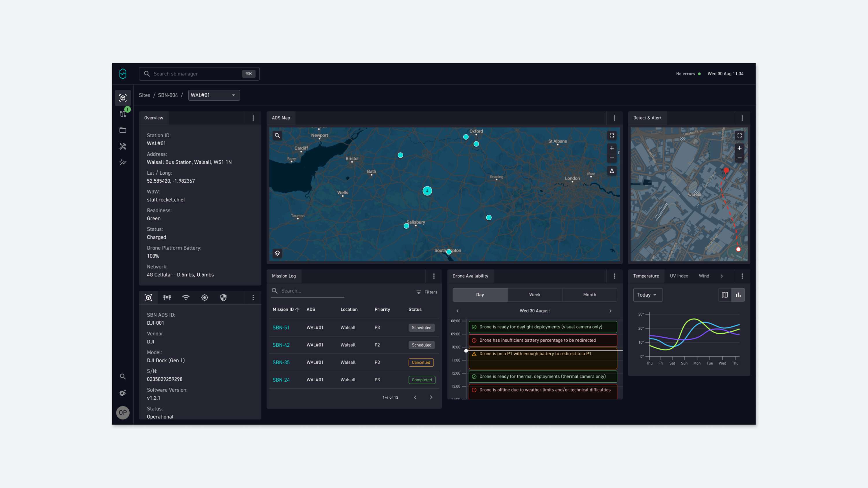Screen dimensions: 868x488
Task: Open the WAL#01 station dropdown
Action: (214, 95)
